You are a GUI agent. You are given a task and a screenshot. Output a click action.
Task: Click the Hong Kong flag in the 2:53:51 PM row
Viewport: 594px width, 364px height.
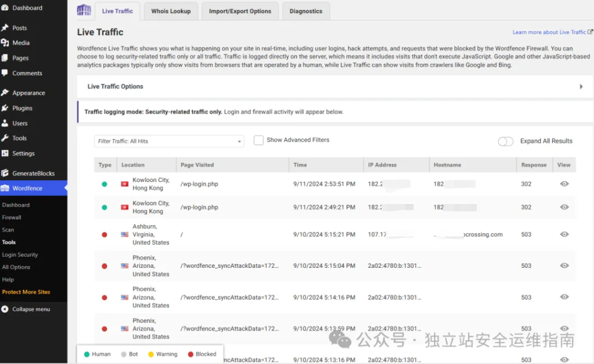124,184
